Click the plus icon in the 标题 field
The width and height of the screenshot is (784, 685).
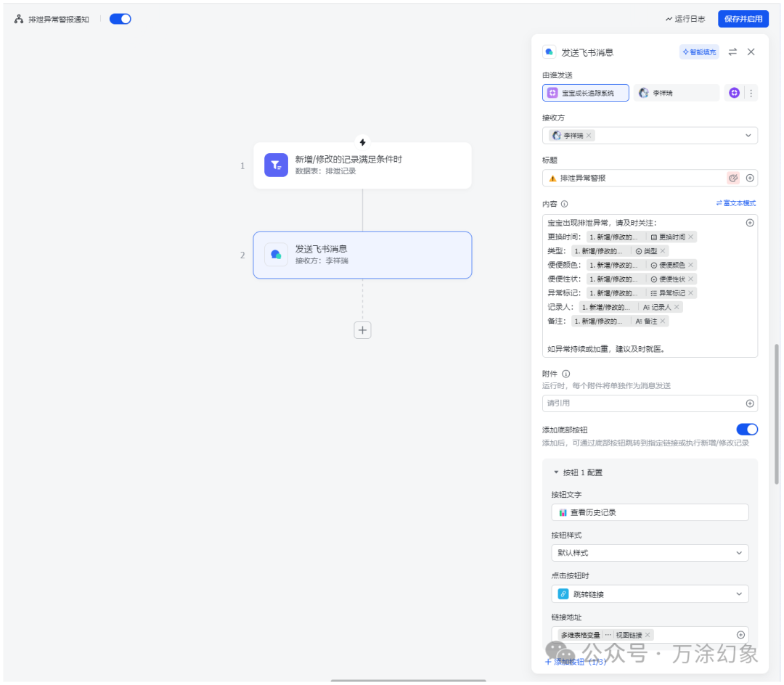tap(750, 178)
